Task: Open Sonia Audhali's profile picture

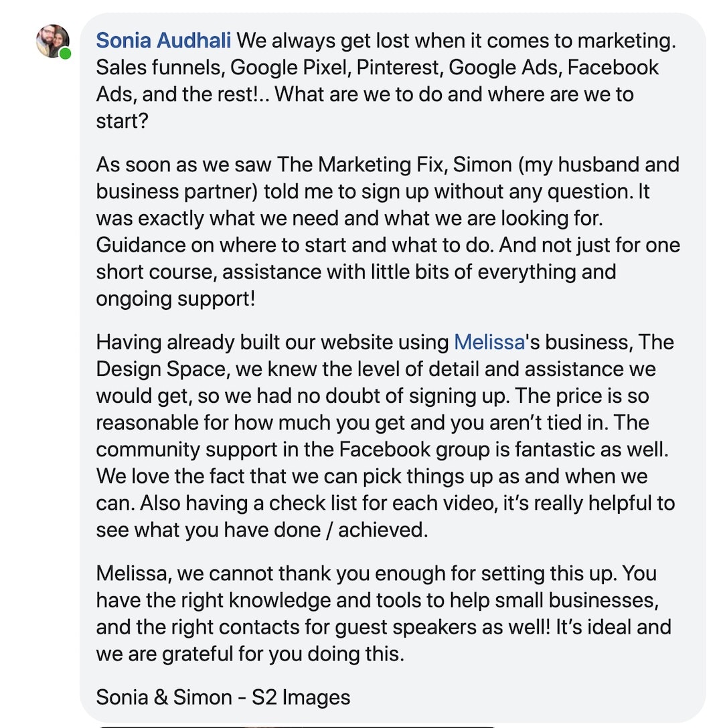Action: pos(53,41)
